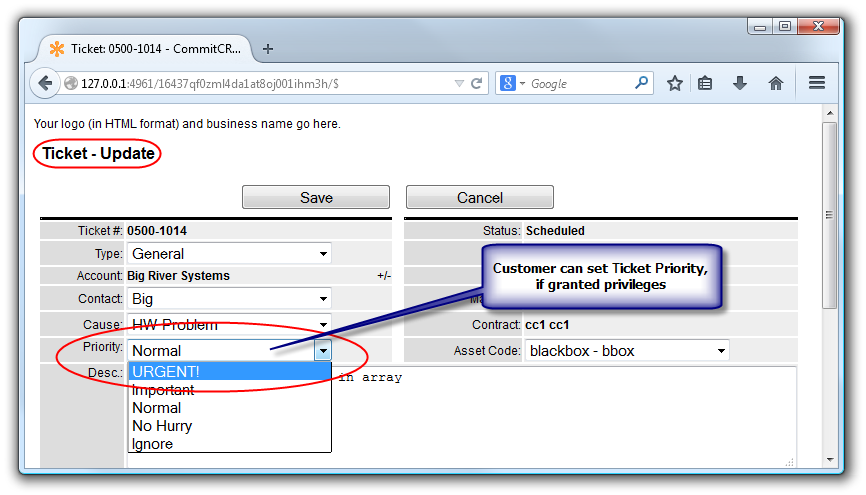This screenshot has width=866, height=495.
Task: Expand the Contact dropdown showing Big
Action: (229, 299)
